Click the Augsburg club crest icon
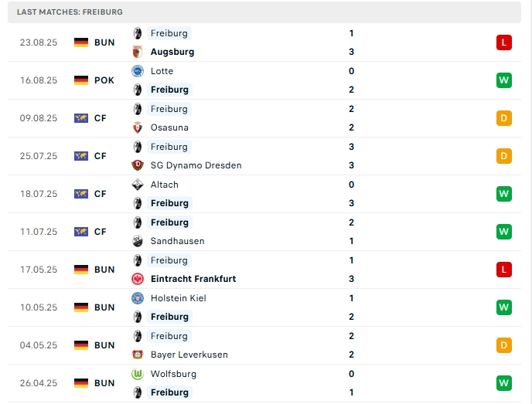 pyautogui.click(x=138, y=52)
